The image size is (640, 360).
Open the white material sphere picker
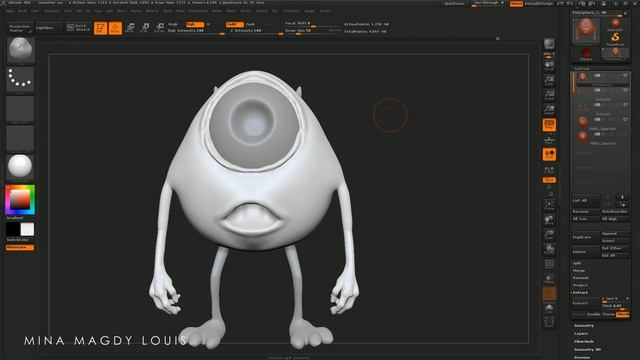click(20, 167)
